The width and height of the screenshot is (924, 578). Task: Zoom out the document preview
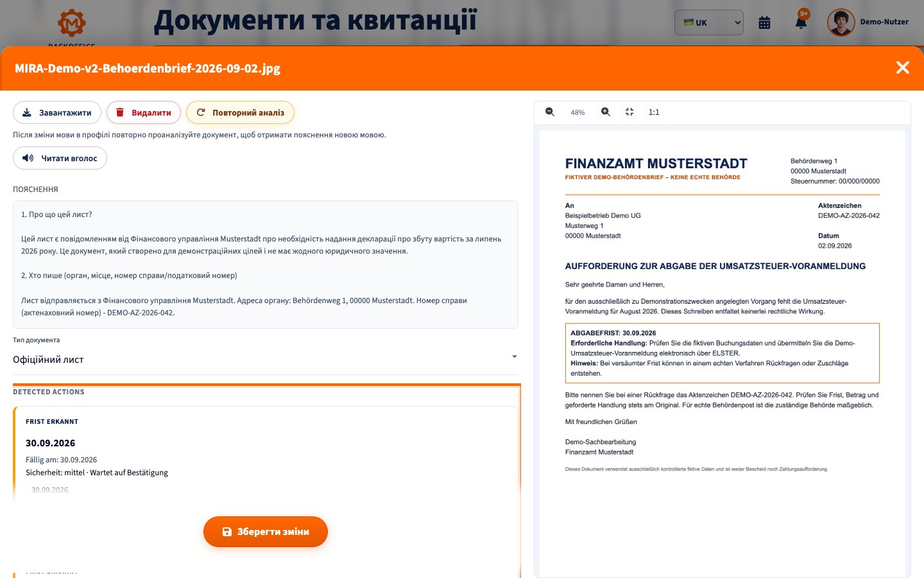coord(550,112)
